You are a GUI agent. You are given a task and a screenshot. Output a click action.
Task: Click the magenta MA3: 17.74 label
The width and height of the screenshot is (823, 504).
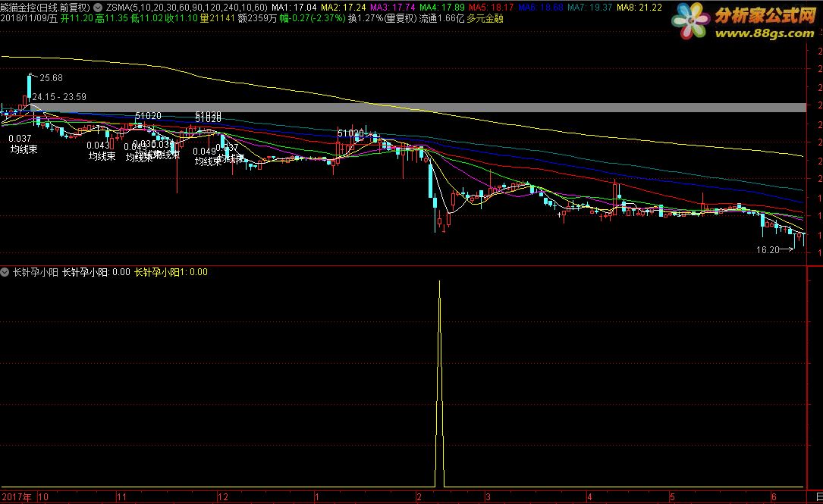[393, 8]
